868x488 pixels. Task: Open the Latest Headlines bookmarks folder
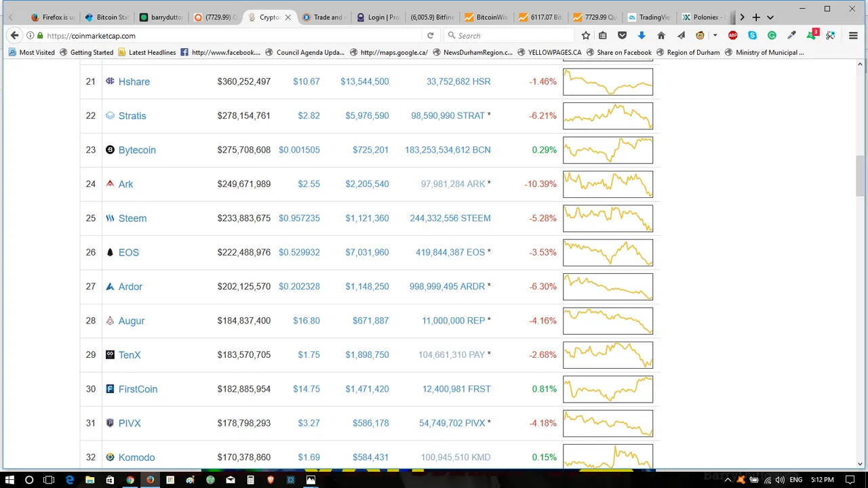click(x=147, y=52)
